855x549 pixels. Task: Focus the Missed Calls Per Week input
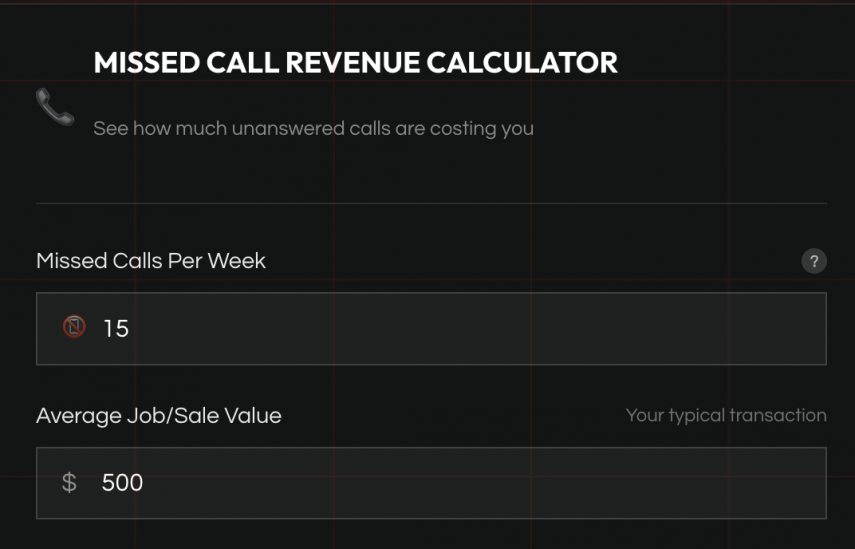450,328
